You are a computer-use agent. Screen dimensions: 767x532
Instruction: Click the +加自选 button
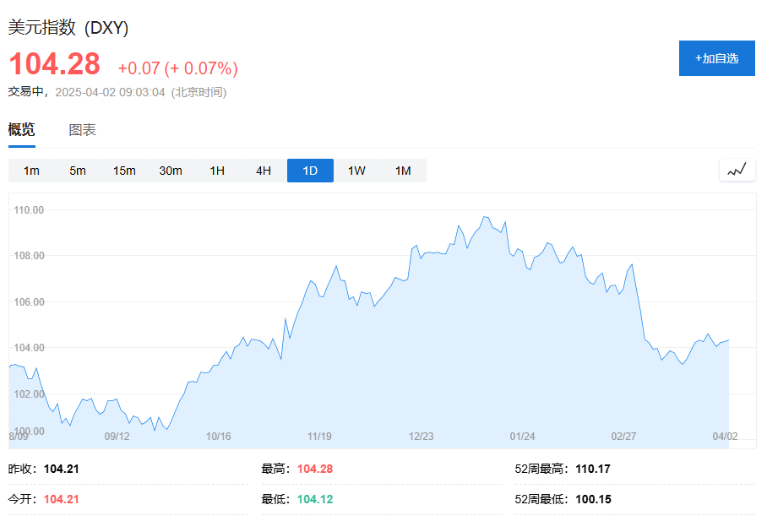[x=716, y=58]
